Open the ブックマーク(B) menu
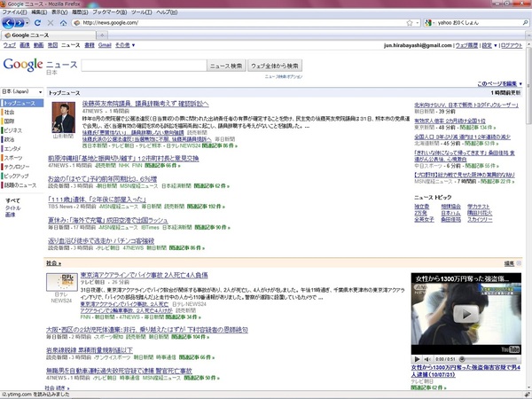 (107, 12)
